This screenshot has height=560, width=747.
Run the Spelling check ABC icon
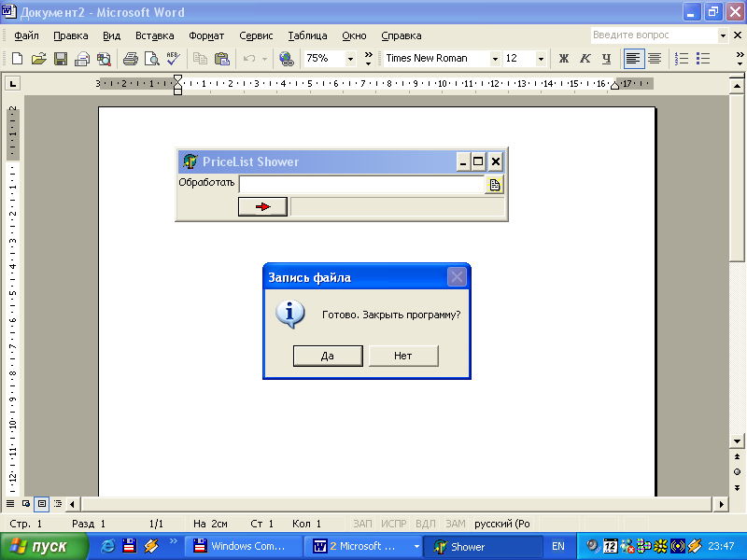pyautogui.click(x=174, y=59)
